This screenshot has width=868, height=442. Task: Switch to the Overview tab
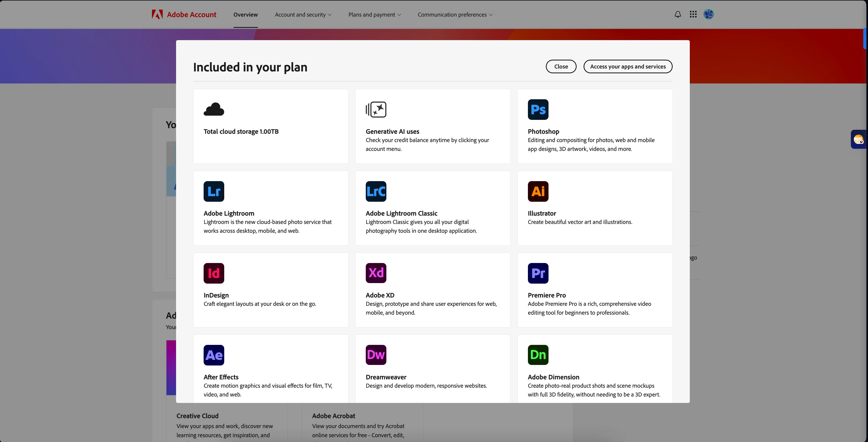245,14
